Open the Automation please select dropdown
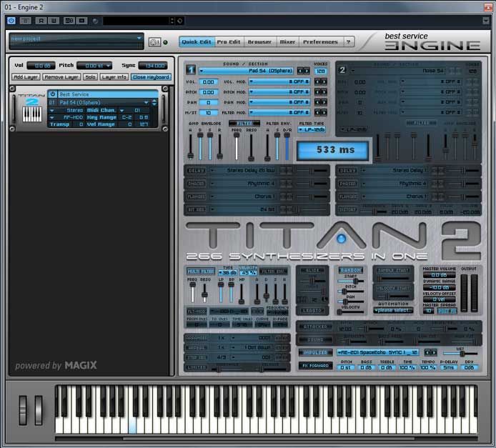496x448 pixels. tap(393, 311)
